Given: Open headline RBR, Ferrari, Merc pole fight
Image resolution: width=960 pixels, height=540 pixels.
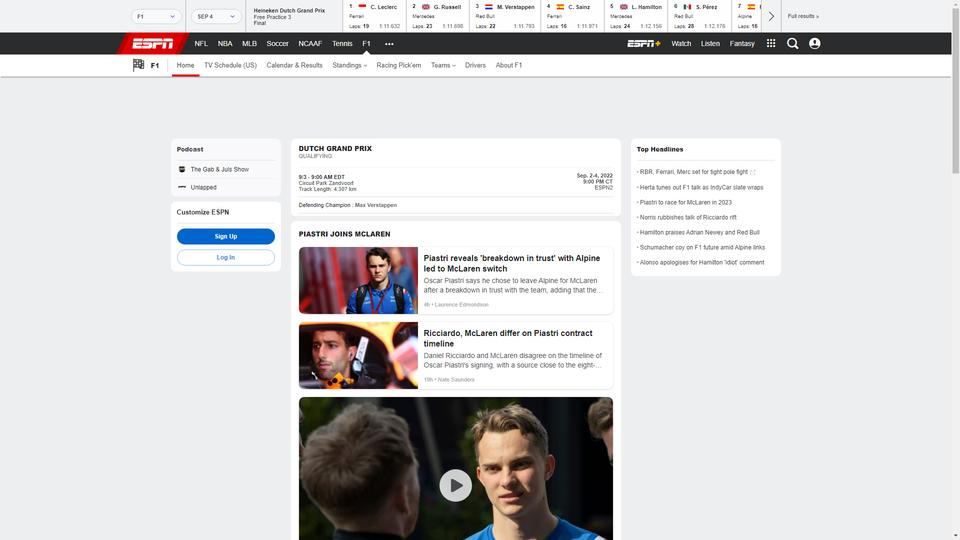Looking at the screenshot, I should 694,172.
